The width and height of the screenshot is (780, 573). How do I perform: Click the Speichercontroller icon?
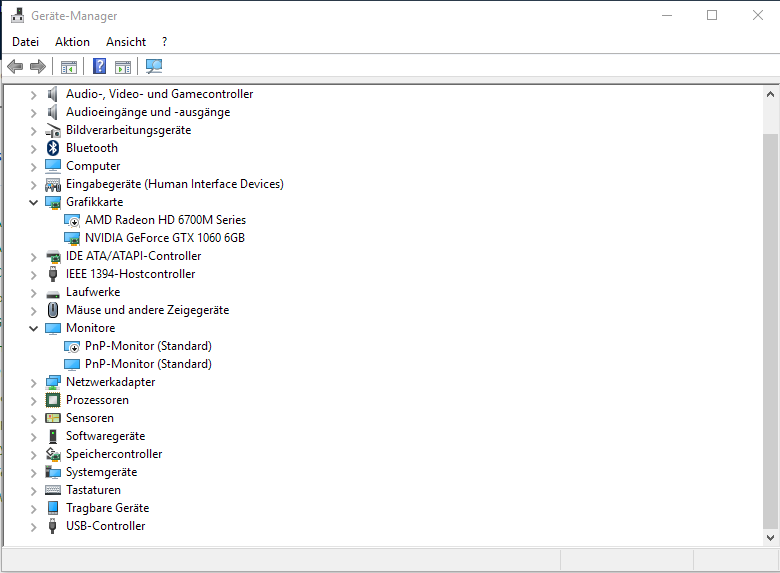(x=53, y=454)
